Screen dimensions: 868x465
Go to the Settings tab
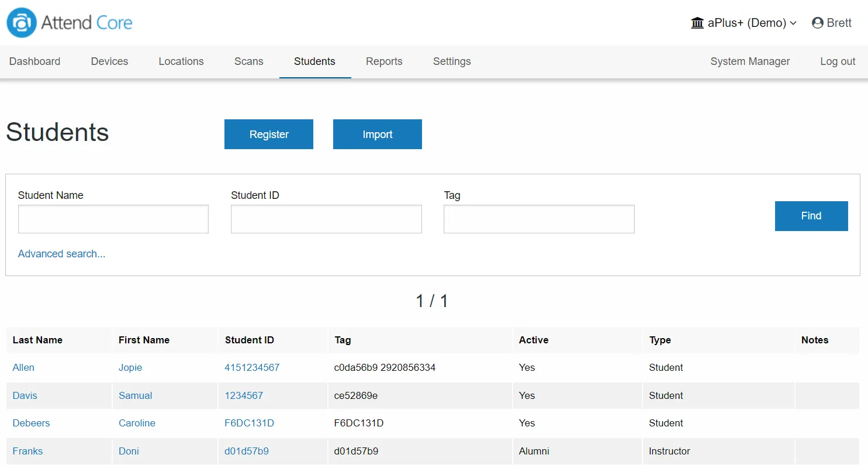(452, 61)
